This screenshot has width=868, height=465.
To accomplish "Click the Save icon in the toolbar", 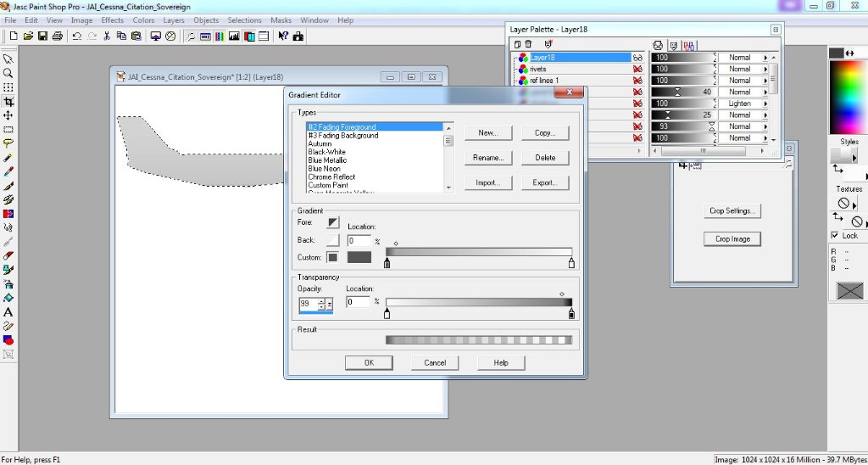I will pos(42,36).
